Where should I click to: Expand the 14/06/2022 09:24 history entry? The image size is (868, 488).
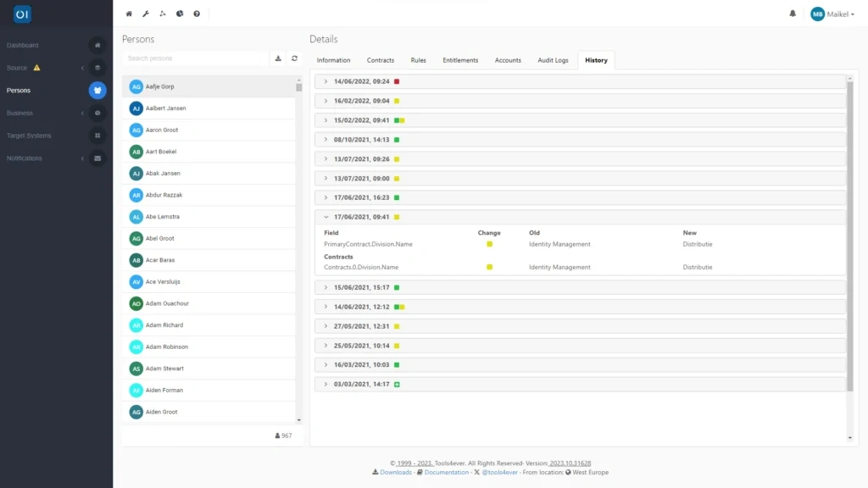click(x=325, y=81)
